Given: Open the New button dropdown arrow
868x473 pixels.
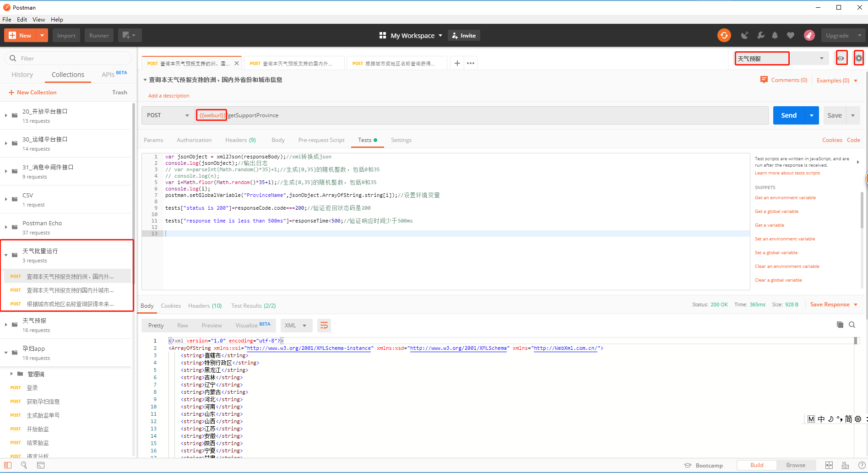Looking at the screenshot, I should [42, 35].
